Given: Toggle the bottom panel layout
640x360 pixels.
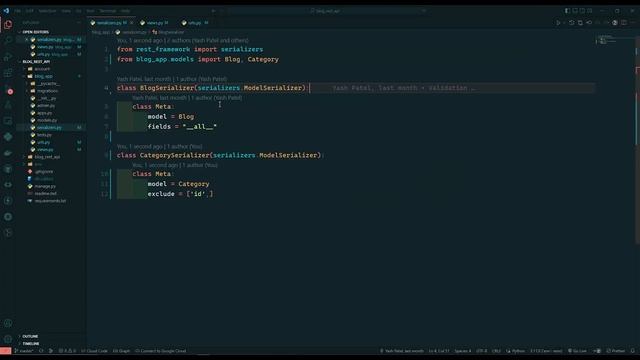Looking at the screenshot, I should pos(575,11).
